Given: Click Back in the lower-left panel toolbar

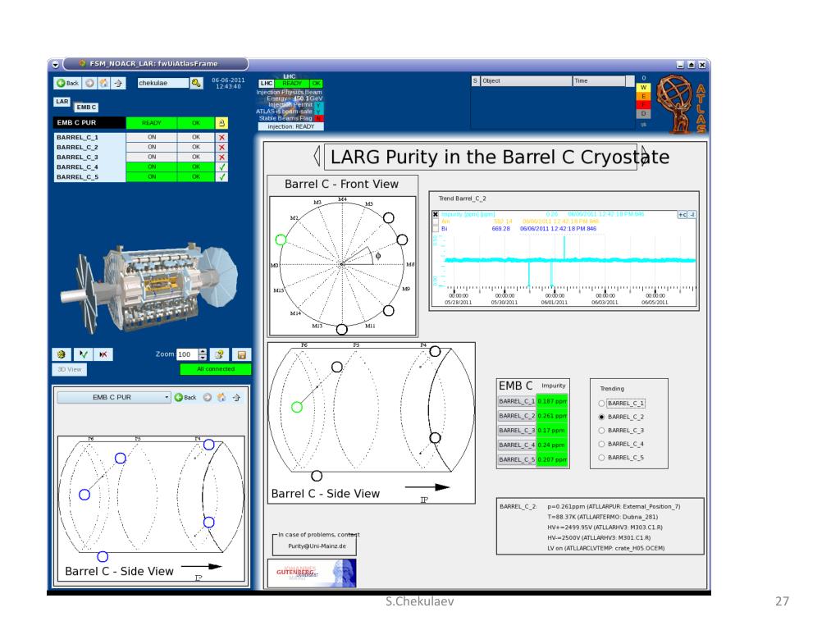Looking at the screenshot, I should pyautogui.click(x=186, y=397).
